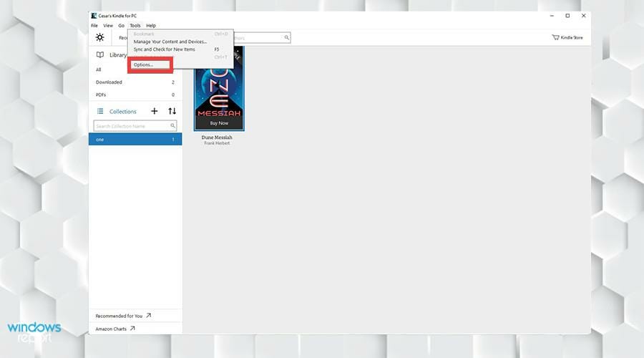This screenshot has width=644, height=358.
Task: Click the Library heading label
Action: [x=118, y=55]
